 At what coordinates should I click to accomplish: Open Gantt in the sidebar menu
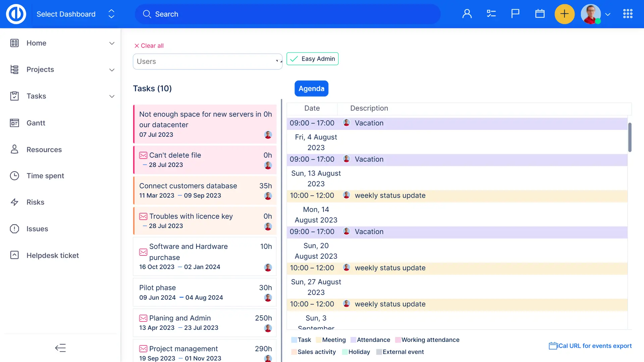(x=36, y=123)
